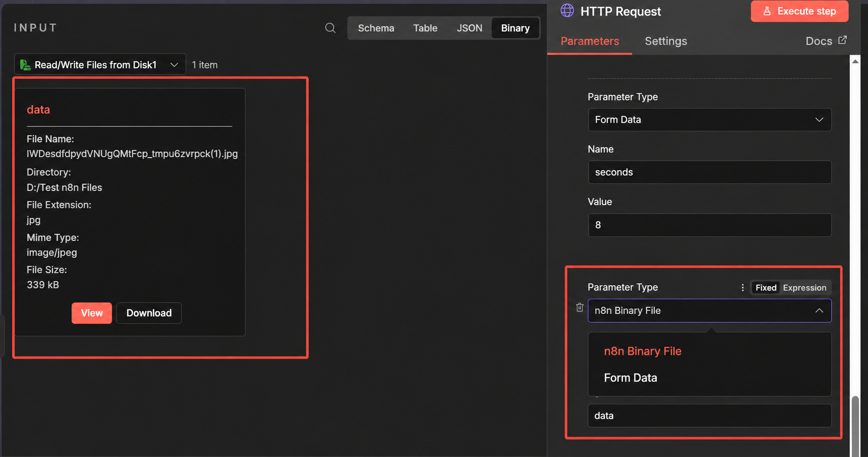Collapse the n8n Binary File dropdown
The width and height of the screenshot is (868, 457).
point(819,310)
